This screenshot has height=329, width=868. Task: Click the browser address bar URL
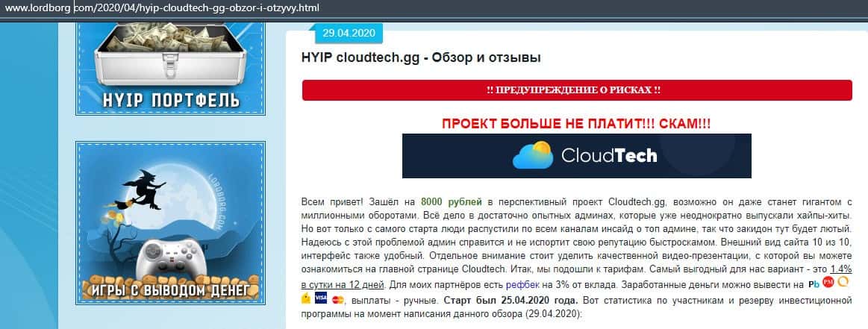tap(162, 8)
